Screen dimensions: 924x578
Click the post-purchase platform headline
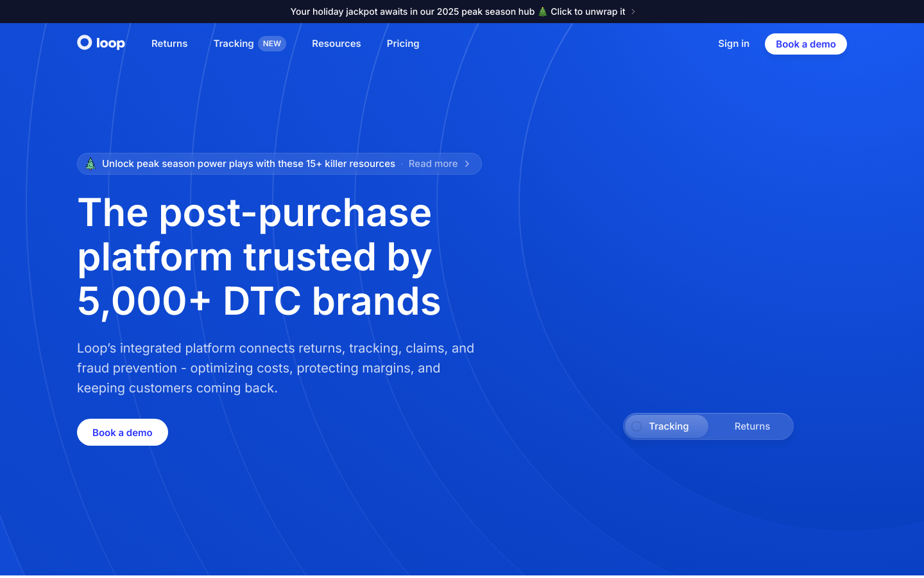tap(259, 257)
